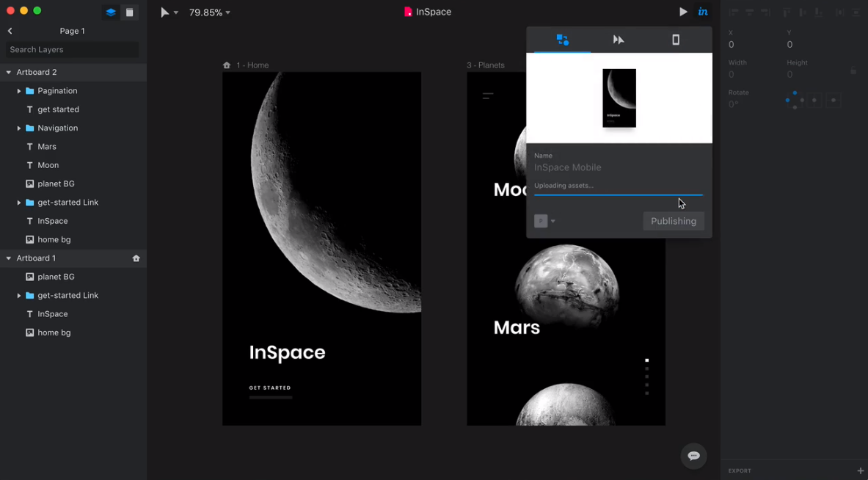The height and width of the screenshot is (480, 868).
Task: Select the pointer selection tool
Action: [165, 12]
